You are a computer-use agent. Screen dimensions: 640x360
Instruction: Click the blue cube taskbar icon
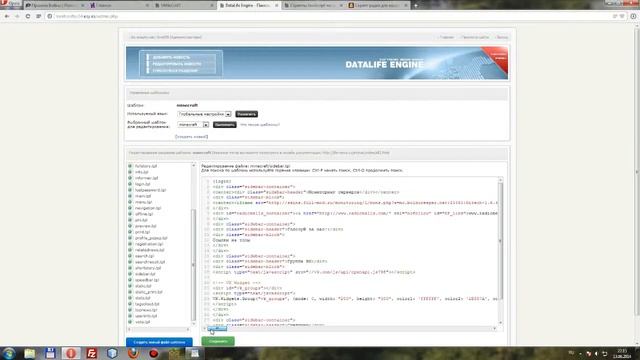pyautogui.click(x=112, y=353)
